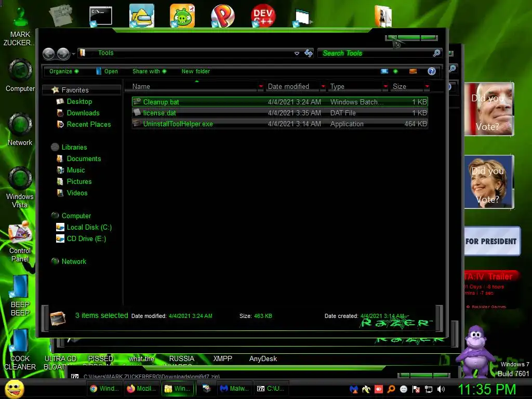Click the Network desktop icon
Image resolution: width=532 pixels, height=399 pixels.
pyautogui.click(x=20, y=129)
